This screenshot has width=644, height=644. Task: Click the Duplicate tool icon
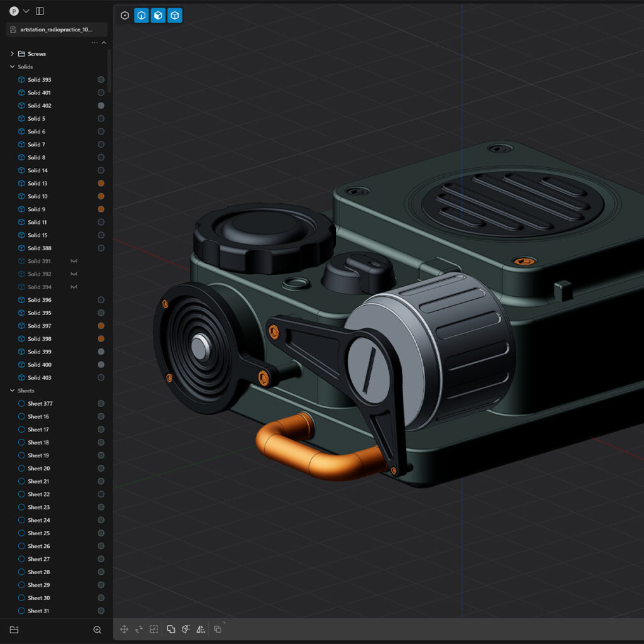click(217, 629)
